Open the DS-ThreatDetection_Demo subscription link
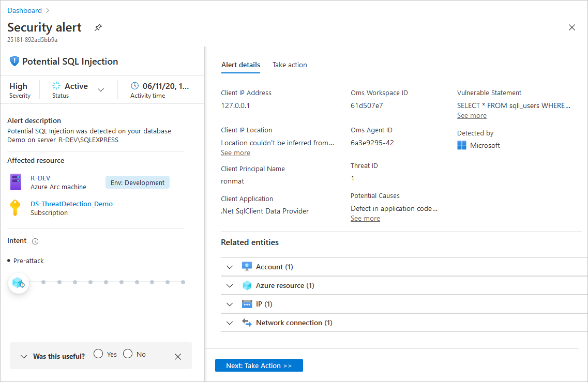Viewport: 588px width, 382px height. tap(71, 204)
